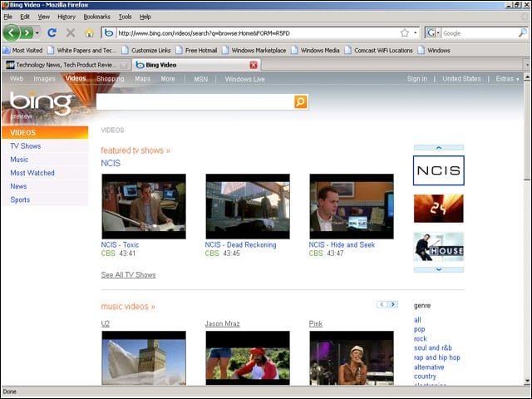Open the Bookmarks menu
This screenshot has width=532, height=399.
click(96, 17)
